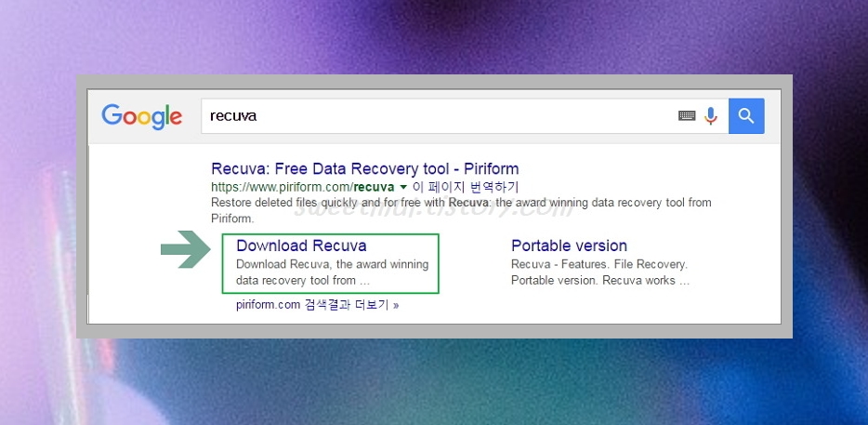
Task: Click the blue magnifier search button
Action: (x=746, y=116)
